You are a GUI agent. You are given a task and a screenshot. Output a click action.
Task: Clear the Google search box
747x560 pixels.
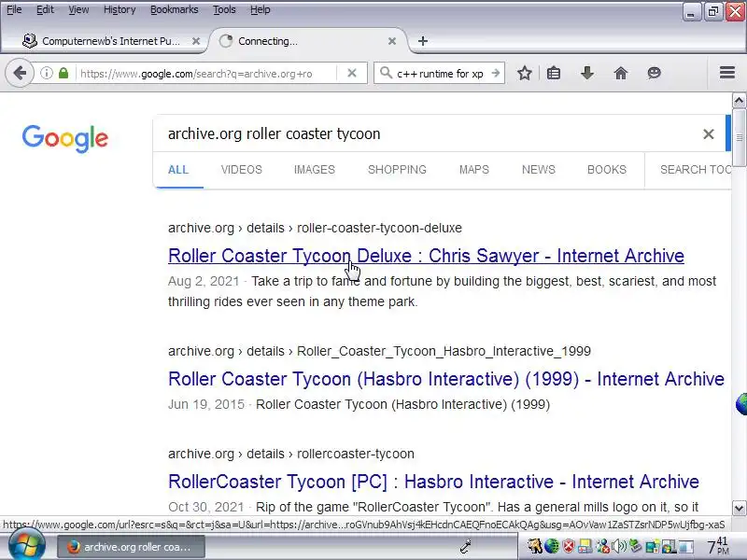(x=709, y=134)
